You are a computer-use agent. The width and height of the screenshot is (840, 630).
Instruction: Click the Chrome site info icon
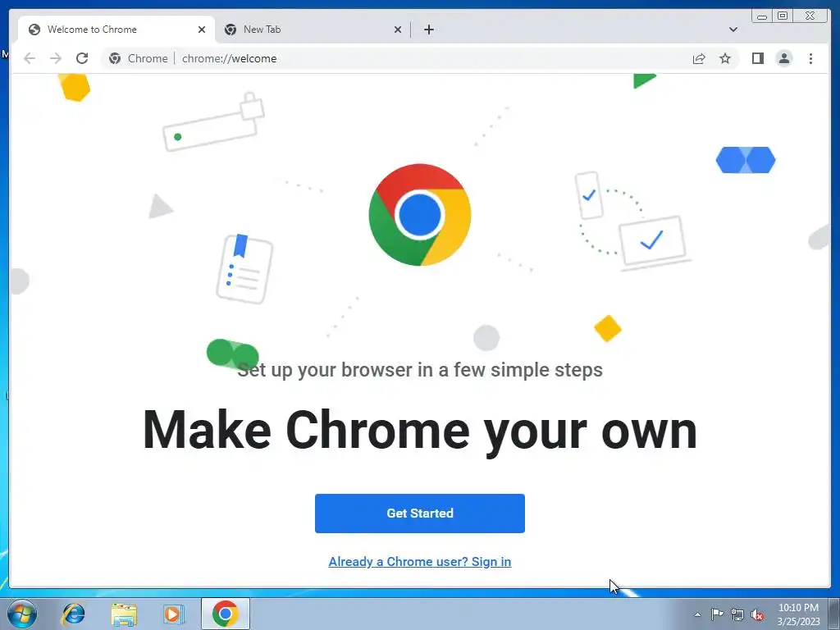[115, 58]
